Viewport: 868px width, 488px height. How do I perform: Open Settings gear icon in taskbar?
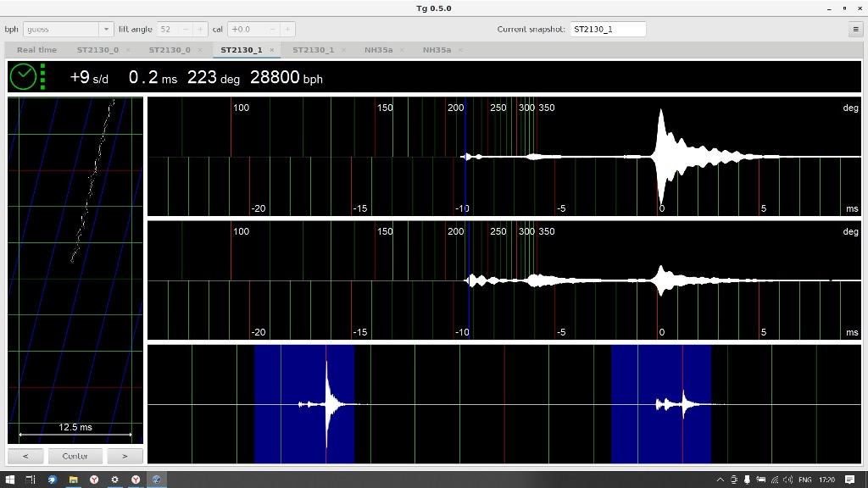point(114,480)
